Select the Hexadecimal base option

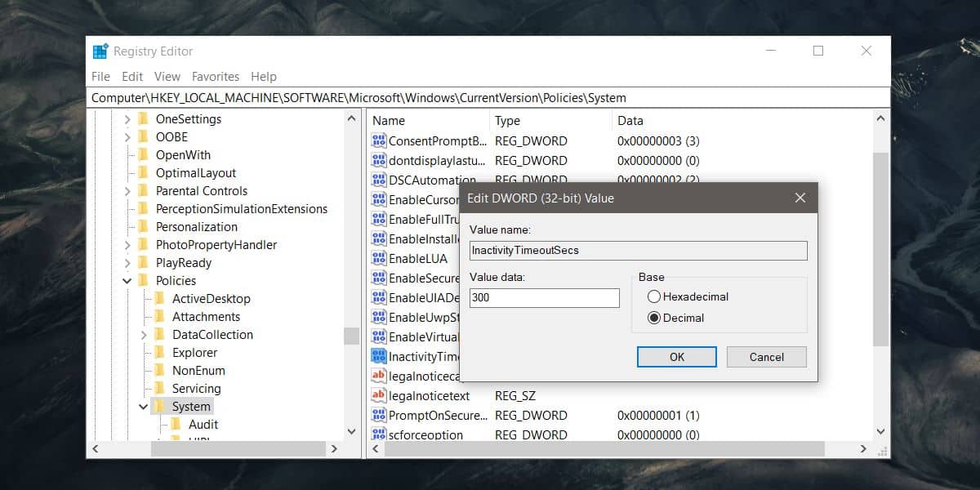(653, 296)
